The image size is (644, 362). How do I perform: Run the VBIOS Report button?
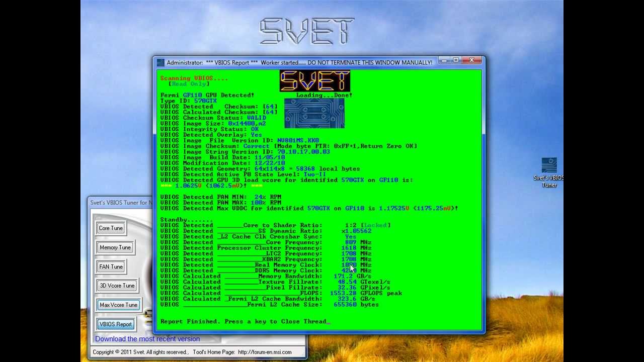click(115, 324)
